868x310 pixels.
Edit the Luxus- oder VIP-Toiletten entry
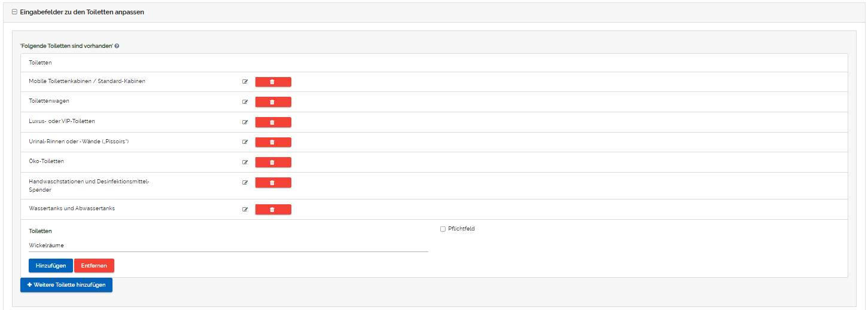[x=245, y=122]
